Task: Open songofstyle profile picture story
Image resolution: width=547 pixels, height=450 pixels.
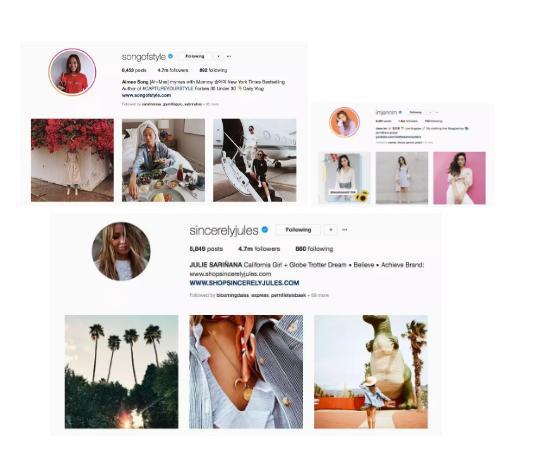Action: [x=72, y=72]
